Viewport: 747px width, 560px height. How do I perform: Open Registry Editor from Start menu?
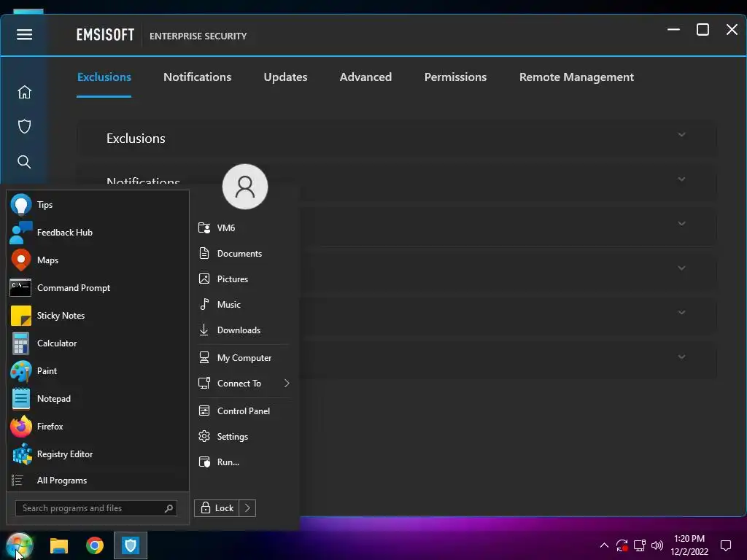[98, 454]
